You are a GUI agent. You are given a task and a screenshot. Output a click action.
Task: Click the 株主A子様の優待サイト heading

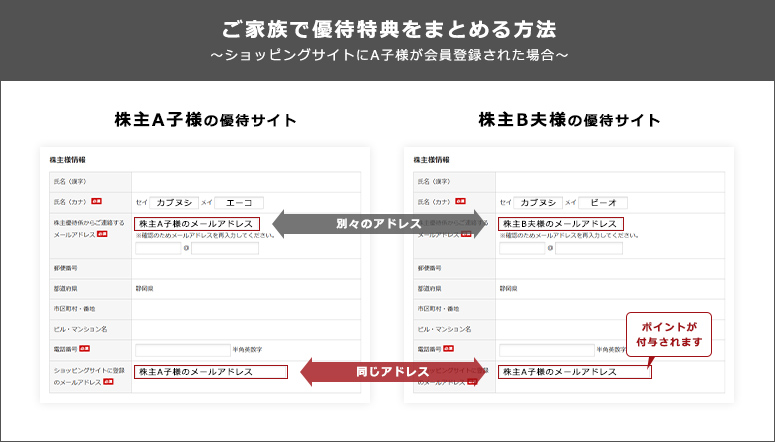pyautogui.click(x=206, y=120)
